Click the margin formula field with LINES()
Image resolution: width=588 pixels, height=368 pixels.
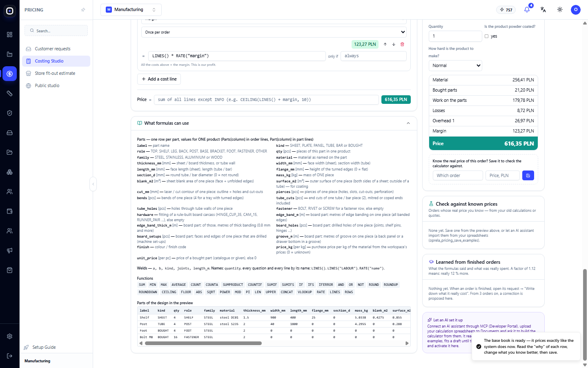click(x=237, y=56)
